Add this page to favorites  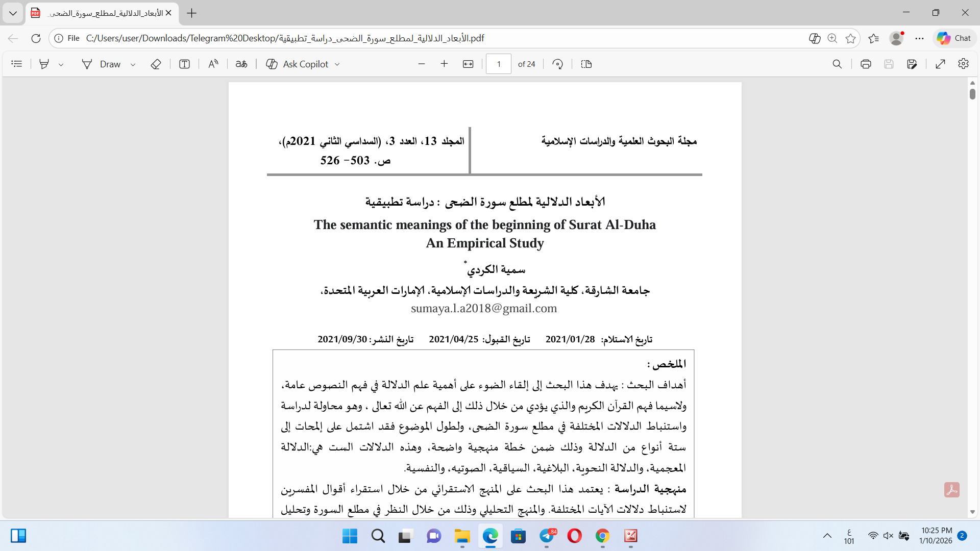tap(850, 38)
